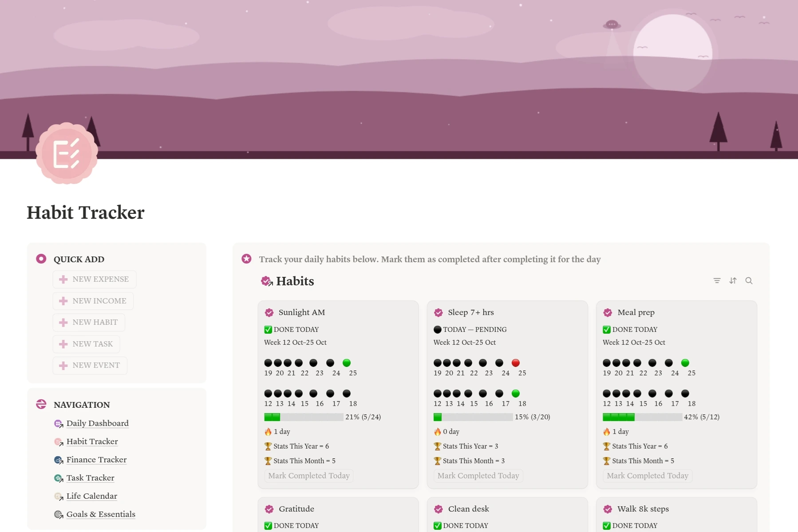Image resolution: width=798 pixels, height=532 pixels.
Task: Open Goals & Essentials link
Action: click(x=101, y=514)
